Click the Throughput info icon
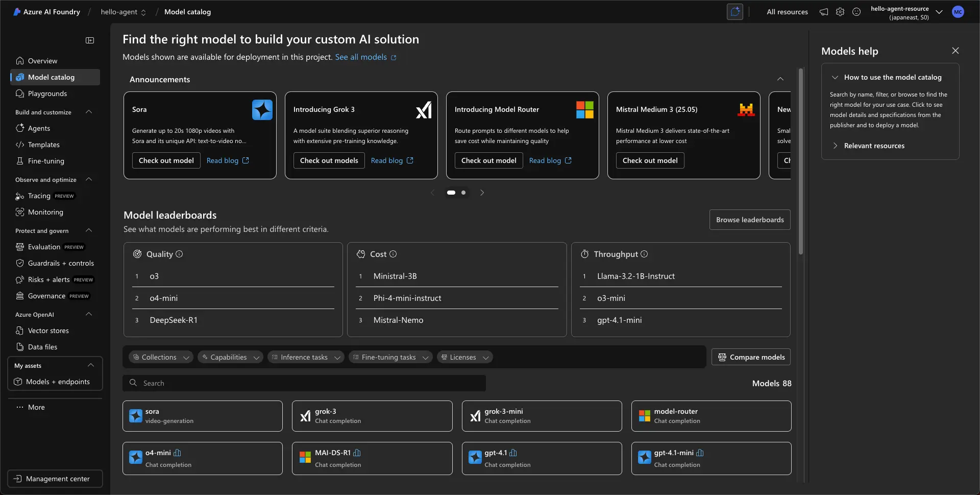This screenshot has width=980, height=495. pos(644,254)
